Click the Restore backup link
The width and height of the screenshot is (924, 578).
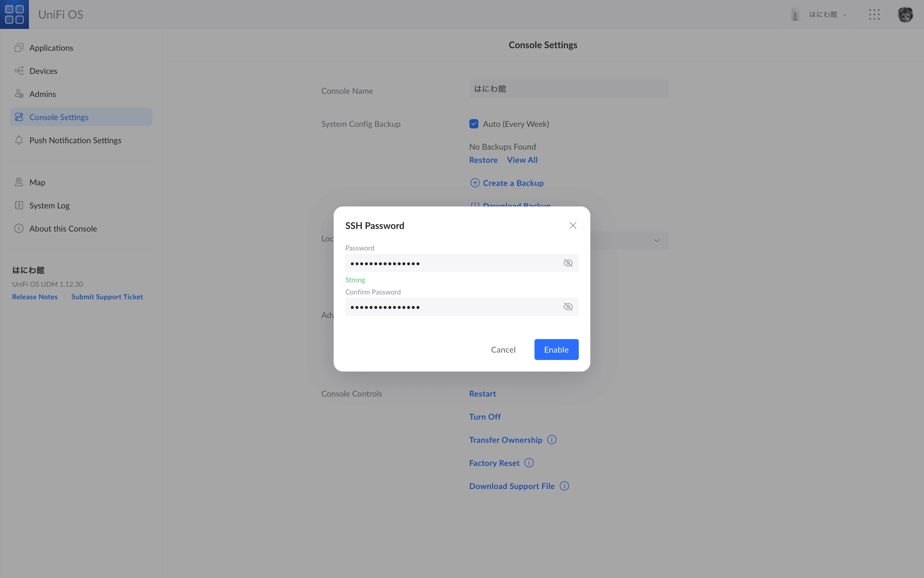[483, 160]
